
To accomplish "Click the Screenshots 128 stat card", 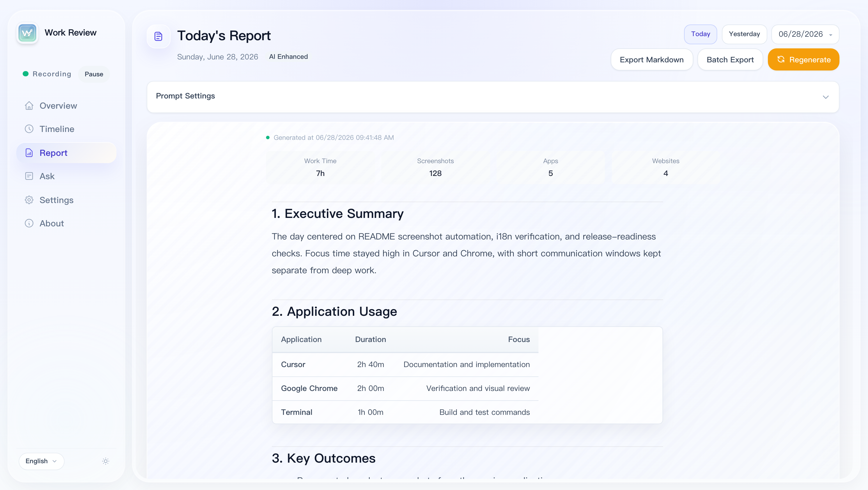I will [435, 167].
